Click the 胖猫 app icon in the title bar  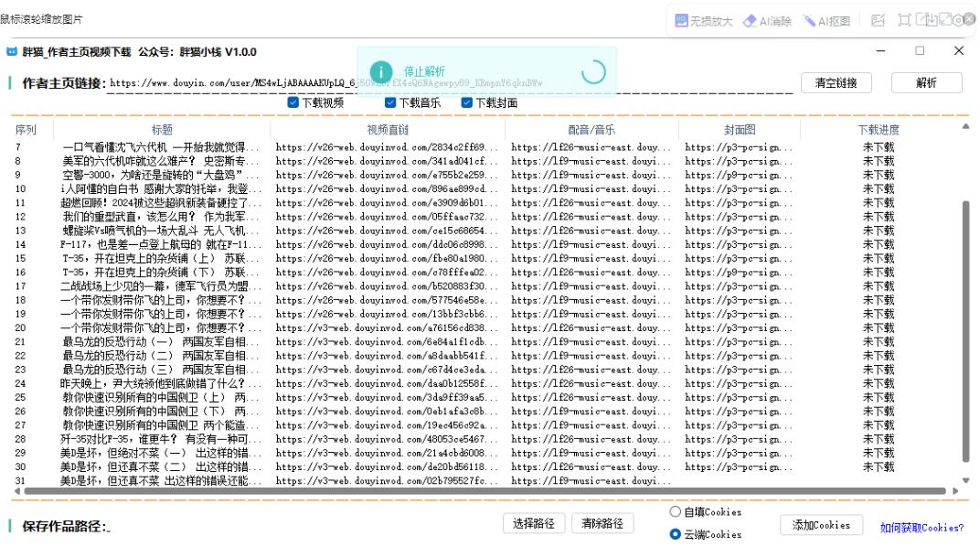pos(12,53)
